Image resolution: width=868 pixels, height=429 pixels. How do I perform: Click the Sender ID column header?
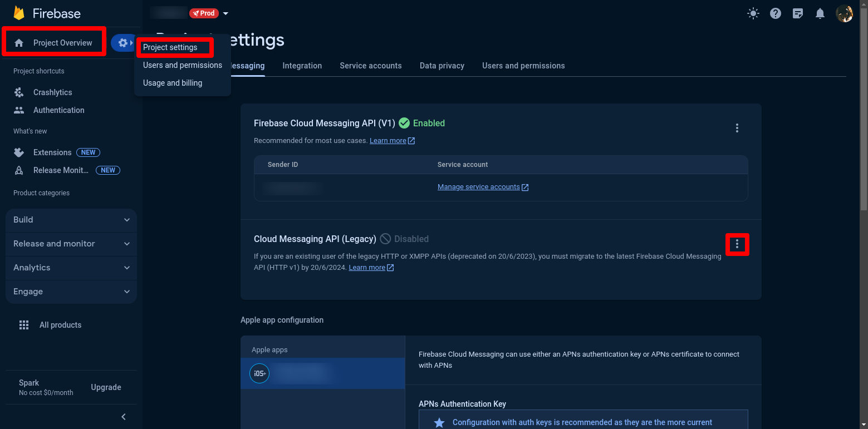click(x=283, y=165)
